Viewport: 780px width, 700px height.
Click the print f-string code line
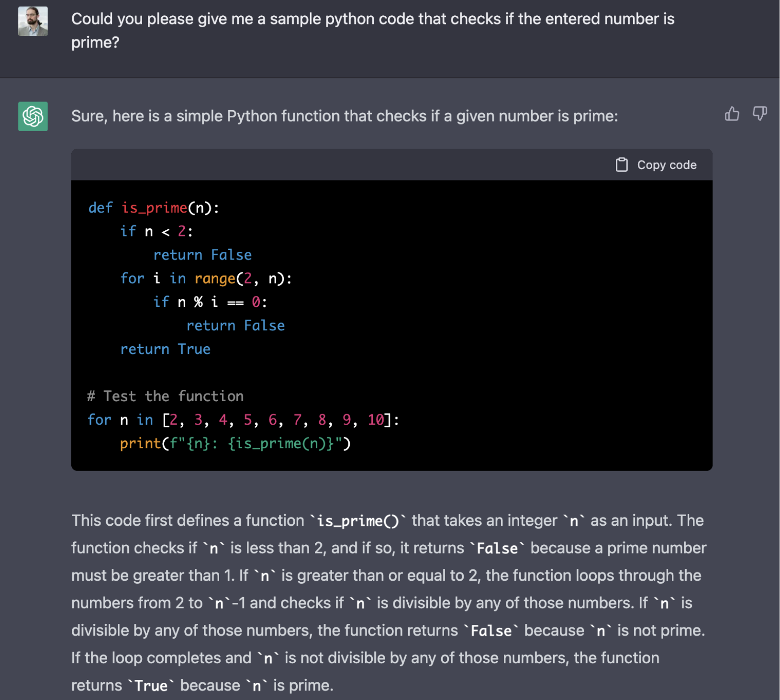pyautogui.click(x=235, y=443)
